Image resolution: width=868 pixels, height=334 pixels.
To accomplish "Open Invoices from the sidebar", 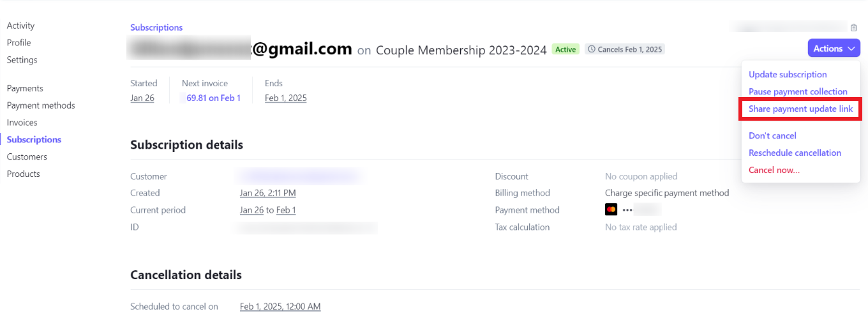I will pyautogui.click(x=22, y=123).
